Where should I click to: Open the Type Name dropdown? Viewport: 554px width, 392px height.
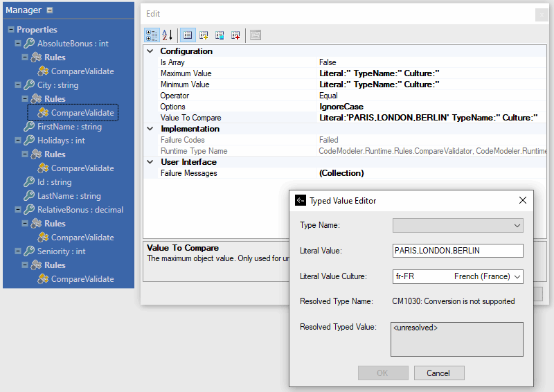[517, 226]
